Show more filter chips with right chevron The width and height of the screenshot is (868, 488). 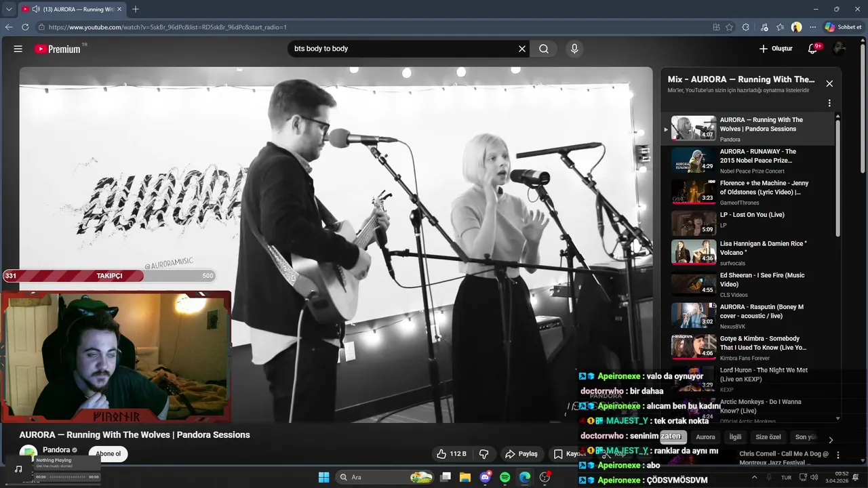(831, 440)
